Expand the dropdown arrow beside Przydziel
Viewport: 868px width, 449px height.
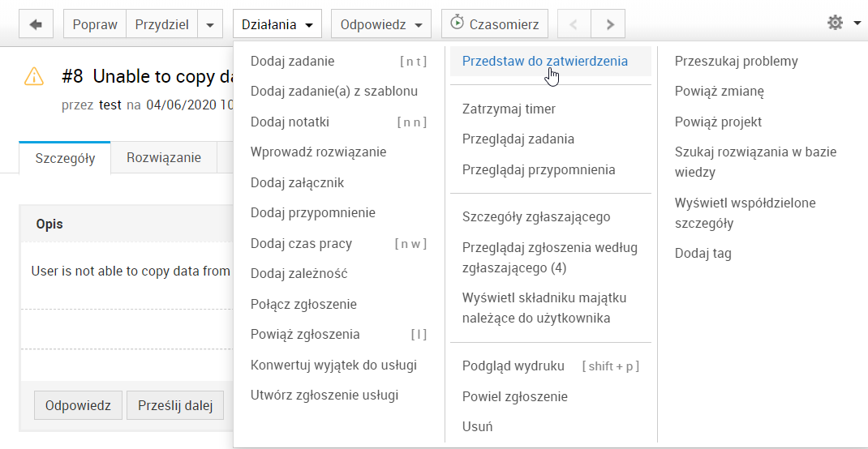coord(209,24)
